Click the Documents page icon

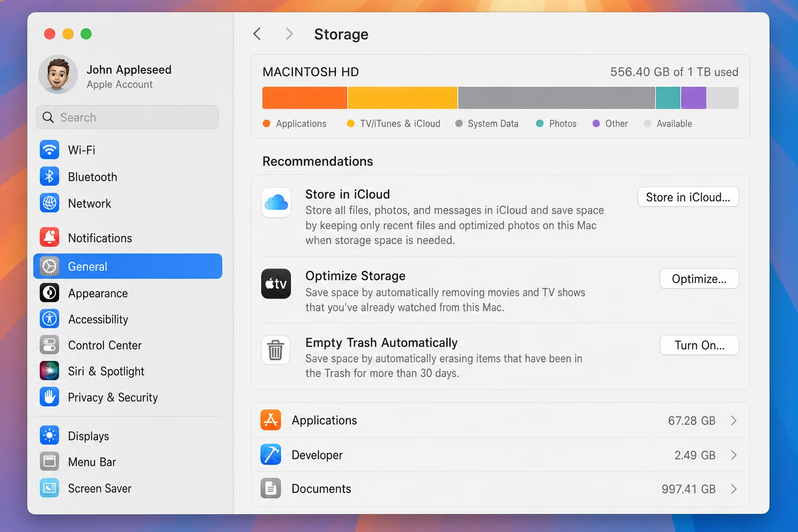[271, 488]
